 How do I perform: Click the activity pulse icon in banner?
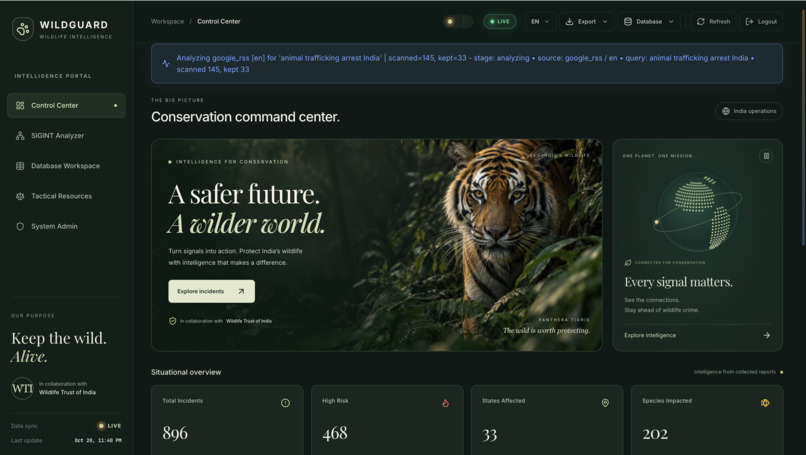pyautogui.click(x=166, y=64)
